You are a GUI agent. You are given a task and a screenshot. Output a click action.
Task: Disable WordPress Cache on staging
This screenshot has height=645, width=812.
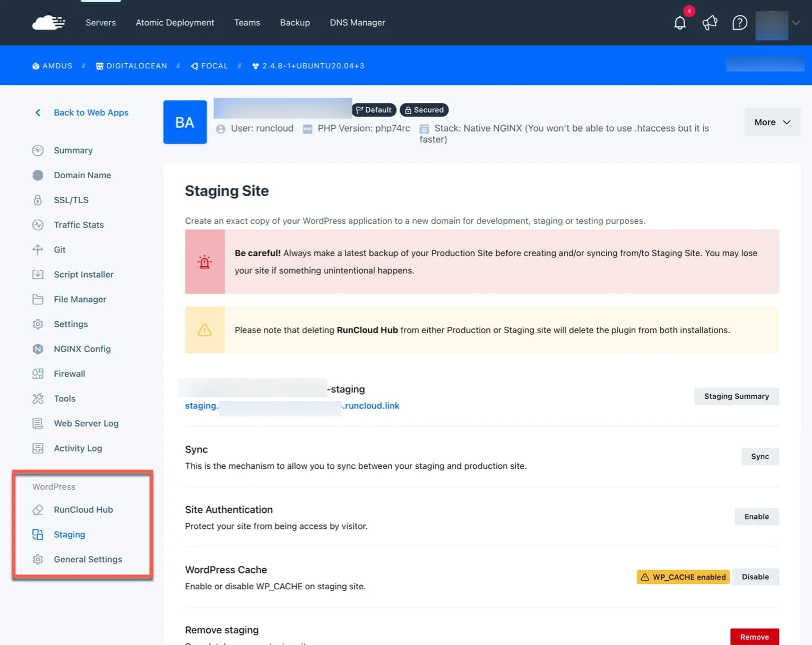pyautogui.click(x=755, y=577)
